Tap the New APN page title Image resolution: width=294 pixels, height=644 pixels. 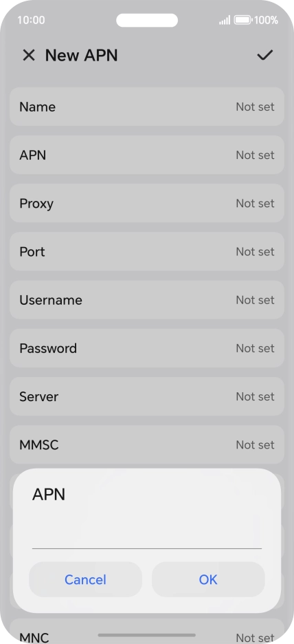81,55
